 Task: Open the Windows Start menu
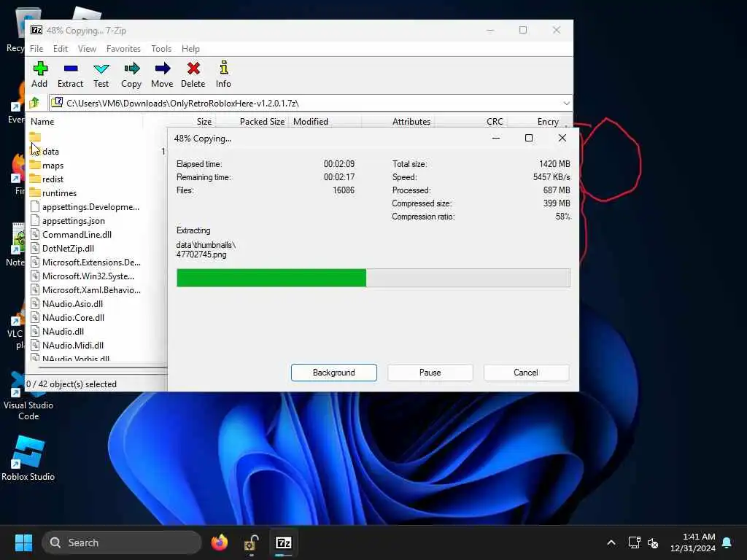[x=23, y=542]
